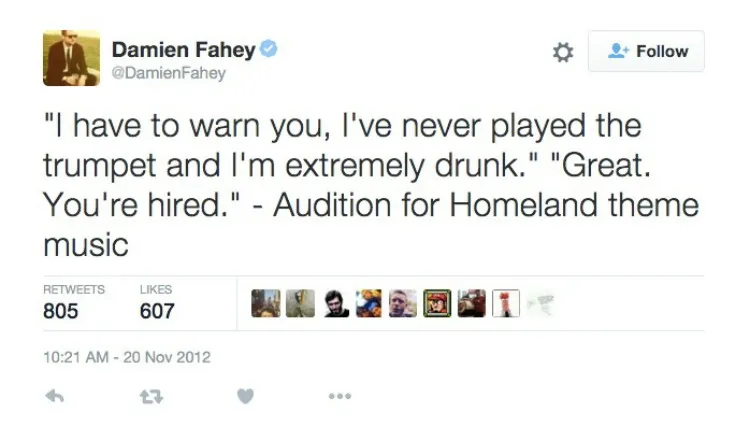Select the bearded man liker avatar
750x426 pixels.
(x=335, y=303)
